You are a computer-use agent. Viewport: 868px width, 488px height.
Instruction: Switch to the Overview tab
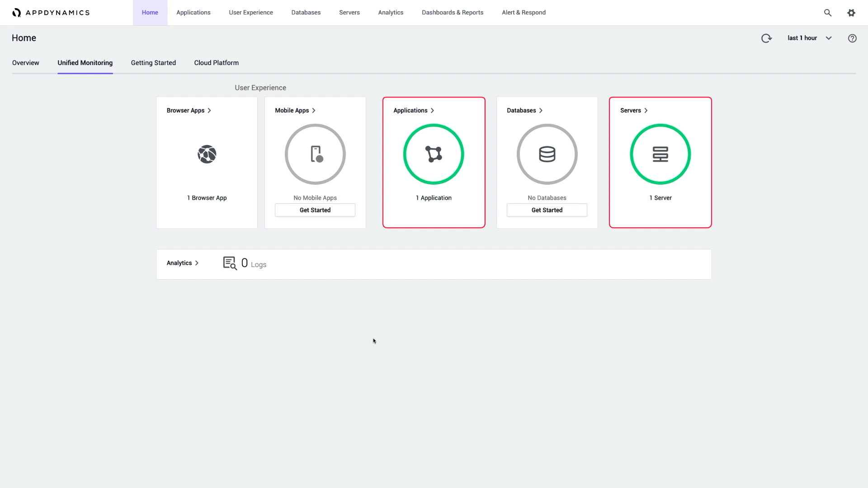coord(26,63)
